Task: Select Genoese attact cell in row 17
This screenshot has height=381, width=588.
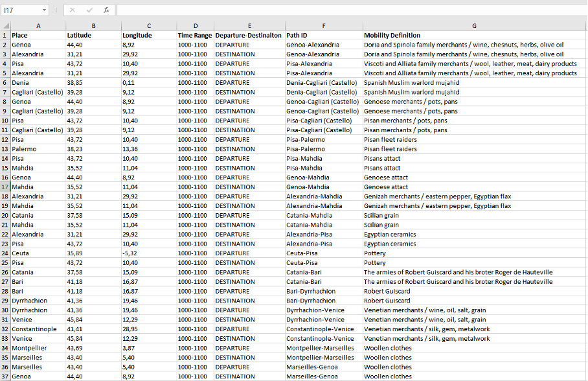Action: point(474,187)
